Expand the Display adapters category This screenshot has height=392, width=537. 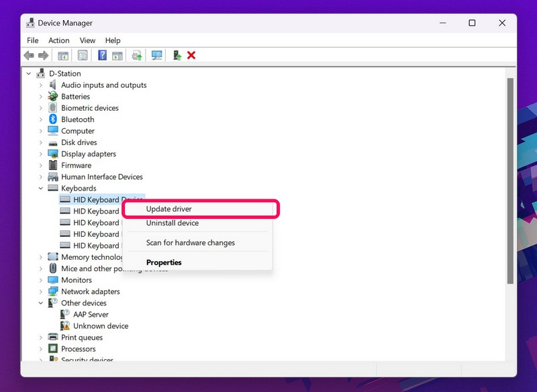coord(41,154)
